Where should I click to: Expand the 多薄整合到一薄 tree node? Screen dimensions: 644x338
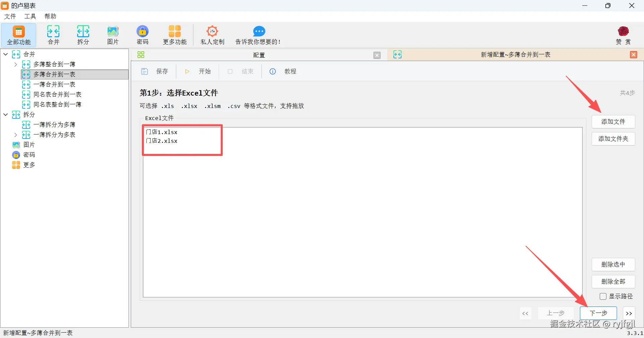pyautogui.click(x=15, y=64)
